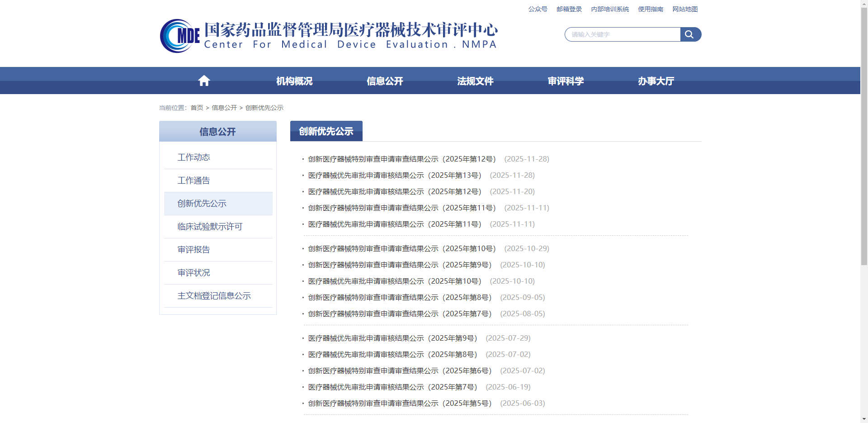Image resolution: width=868 pixels, height=423 pixels.
Task: Open 创新医疗器械特别审查 2025年第5号 notice
Action: click(400, 404)
